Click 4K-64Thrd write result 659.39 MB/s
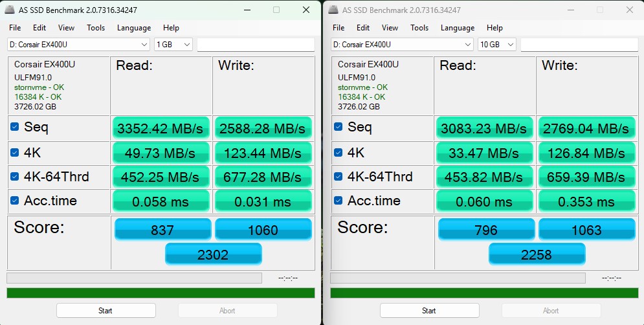Viewport: 644px width, 325px height. coord(587,177)
